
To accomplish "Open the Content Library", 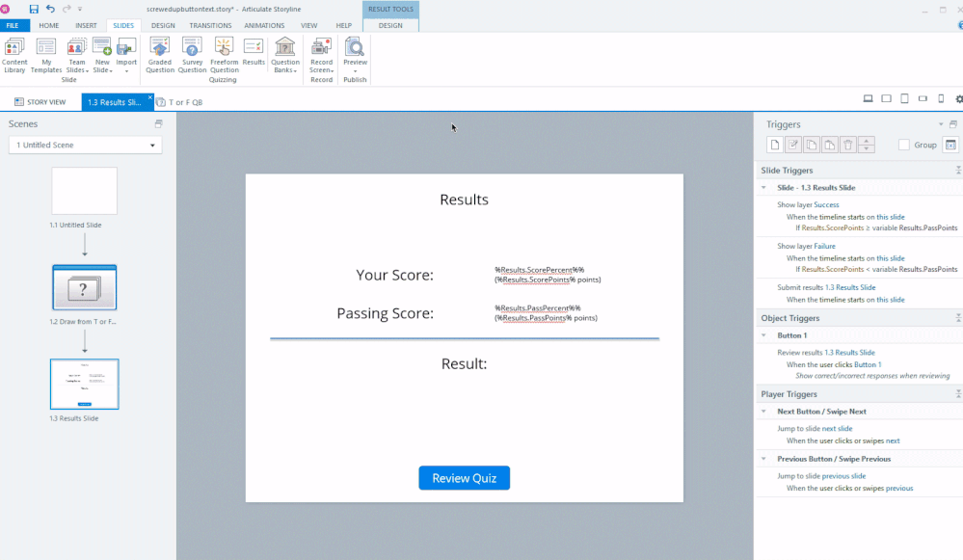I will click(x=14, y=55).
